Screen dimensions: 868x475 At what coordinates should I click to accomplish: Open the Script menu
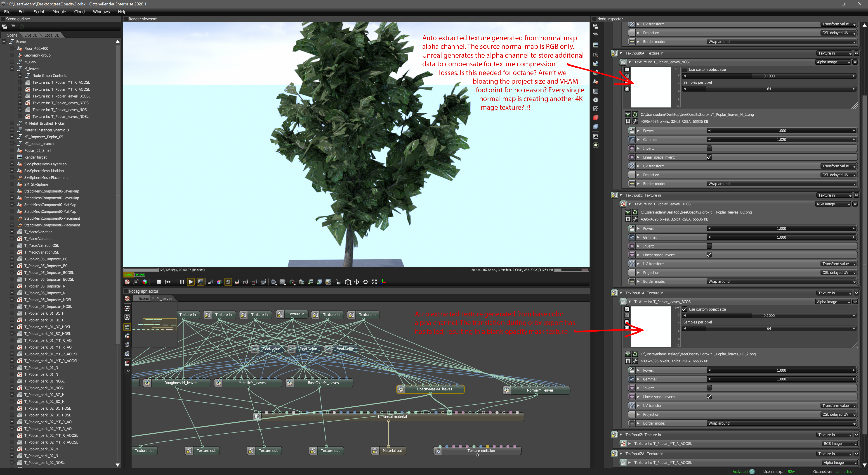tap(39, 12)
